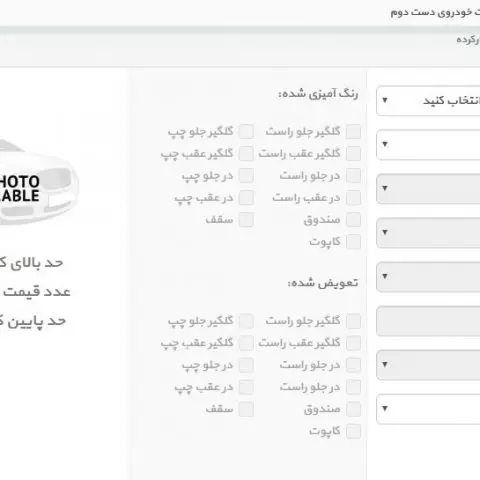Enable replaced 'سقف' checkbox under تعویض شده
The height and width of the screenshot is (480, 480).
[246, 409]
